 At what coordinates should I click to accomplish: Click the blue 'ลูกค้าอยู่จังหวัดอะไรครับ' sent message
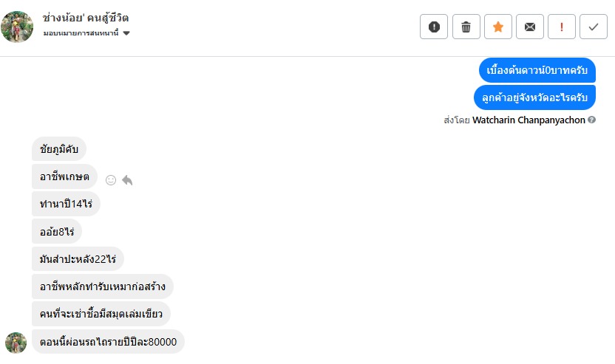click(534, 97)
